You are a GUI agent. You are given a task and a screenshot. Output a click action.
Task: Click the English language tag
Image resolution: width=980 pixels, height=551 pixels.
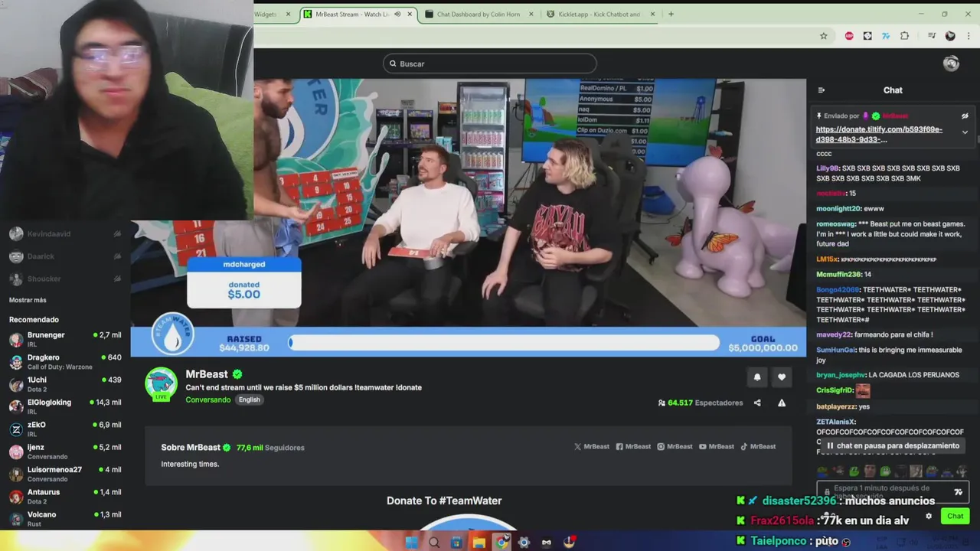(x=249, y=399)
